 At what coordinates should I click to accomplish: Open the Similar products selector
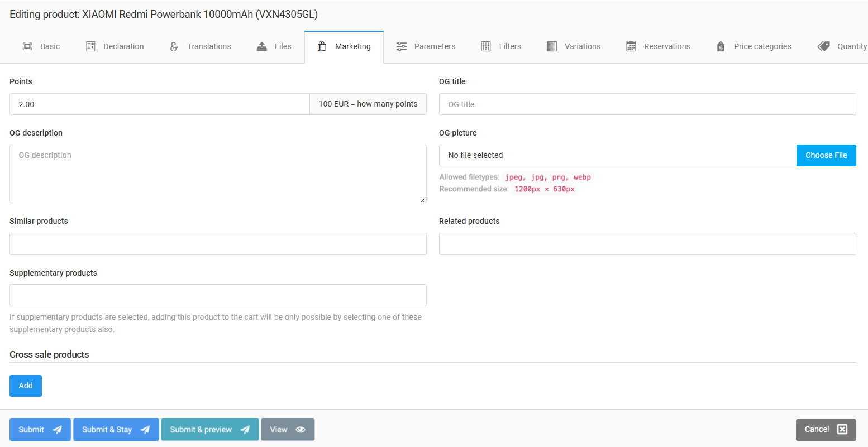tap(218, 244)
